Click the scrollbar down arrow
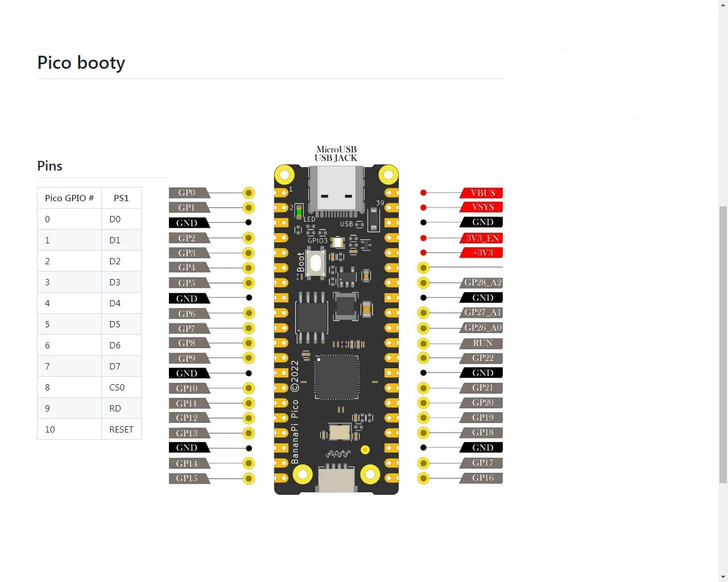Screen dimensions: 728x582 (723, 577)
